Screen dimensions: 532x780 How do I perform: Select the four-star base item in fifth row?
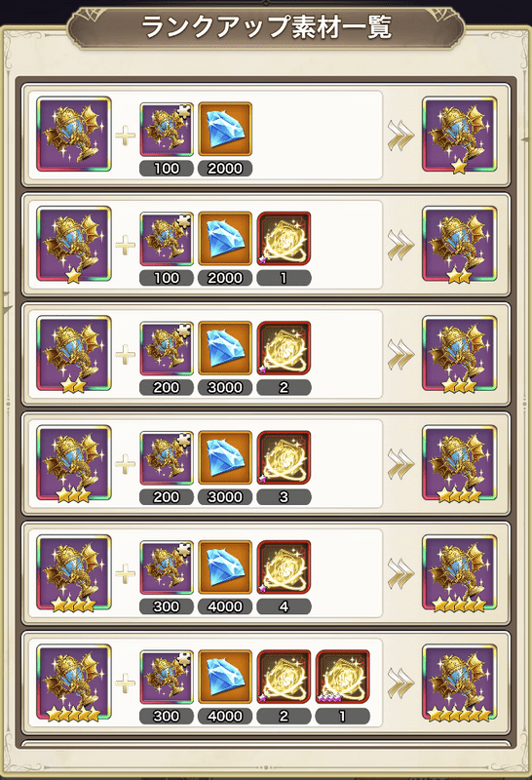74,572
